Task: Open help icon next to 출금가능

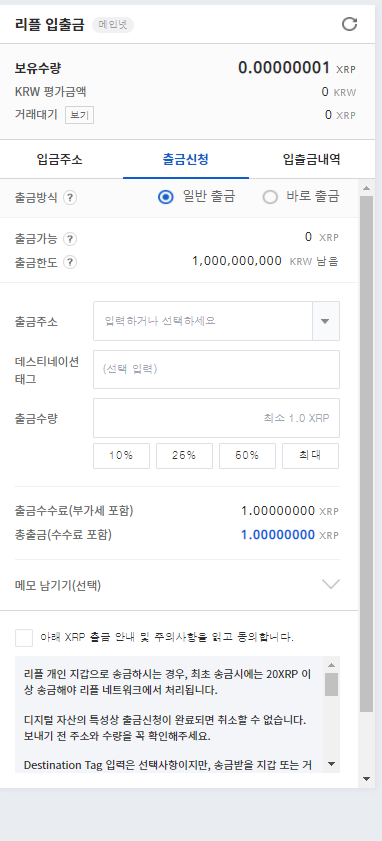Action: [x=70, y=239]
